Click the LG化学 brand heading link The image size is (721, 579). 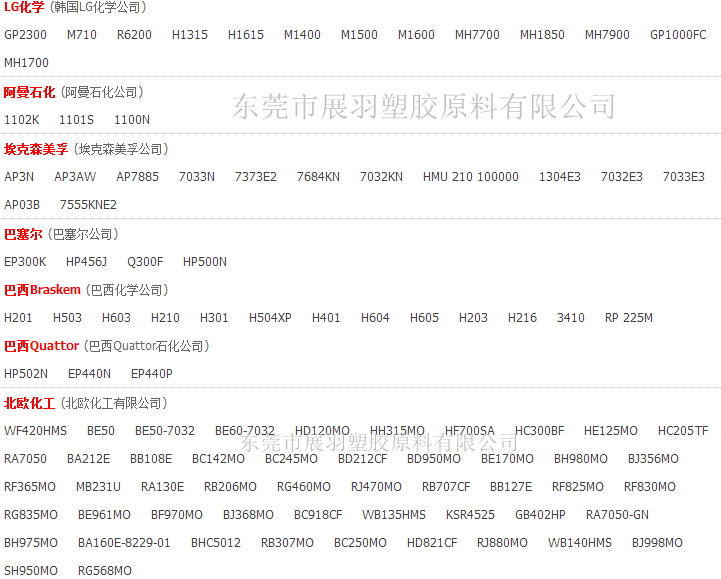(24, 7)
